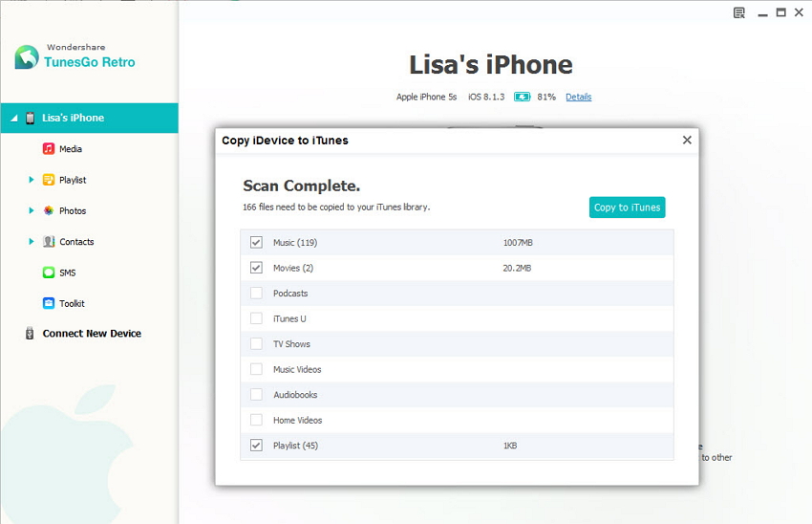
Task: Click the Contacts icon in sidebar
Action: point(49,242)
